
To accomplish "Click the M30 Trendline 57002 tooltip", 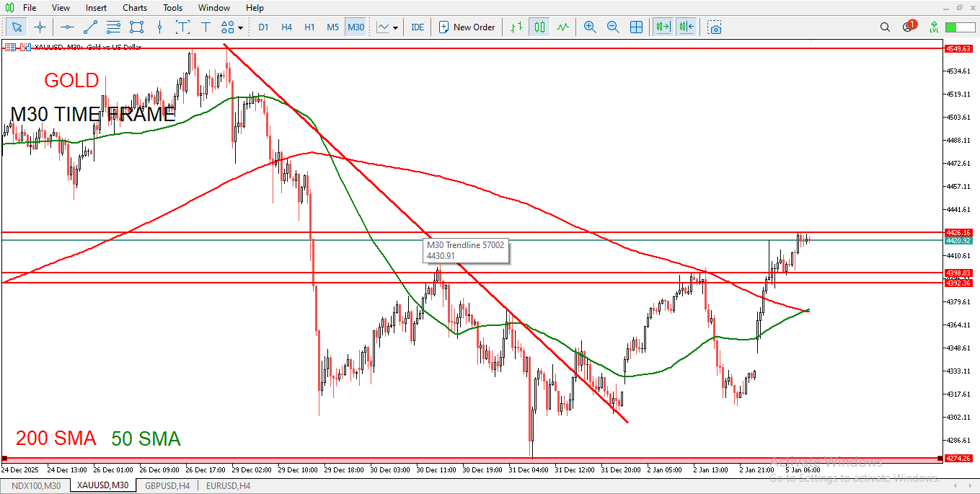I will point(466,250).
